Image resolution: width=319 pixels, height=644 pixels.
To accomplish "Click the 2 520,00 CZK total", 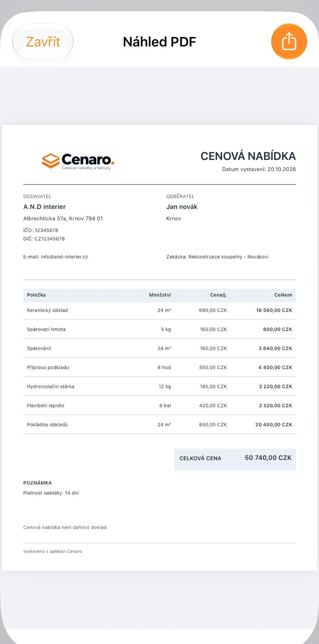I will [276, 405].
